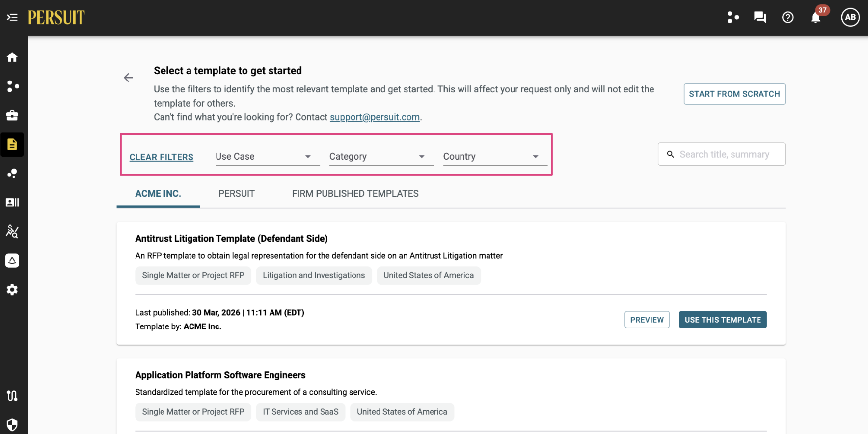Click the Application Platform Software Engineers title
This screenshot has width=868, height=434.
220,375
